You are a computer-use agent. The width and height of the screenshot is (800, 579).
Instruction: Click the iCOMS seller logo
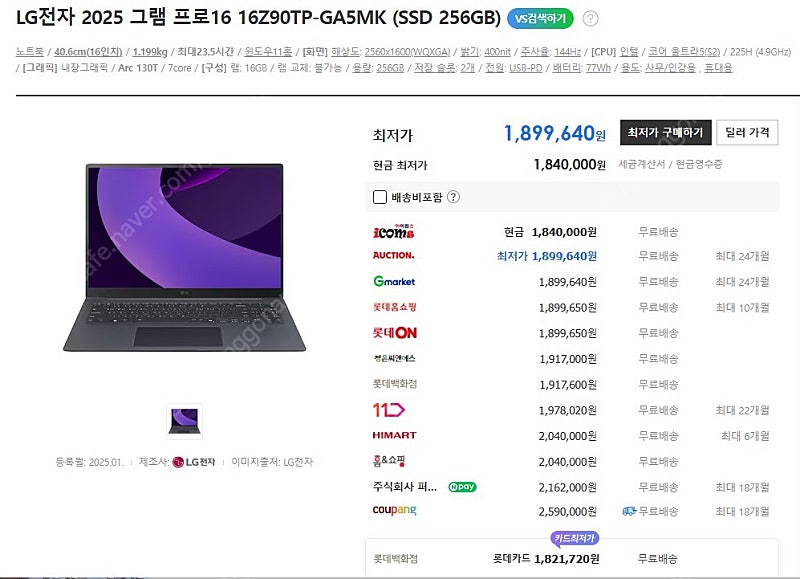393,231
